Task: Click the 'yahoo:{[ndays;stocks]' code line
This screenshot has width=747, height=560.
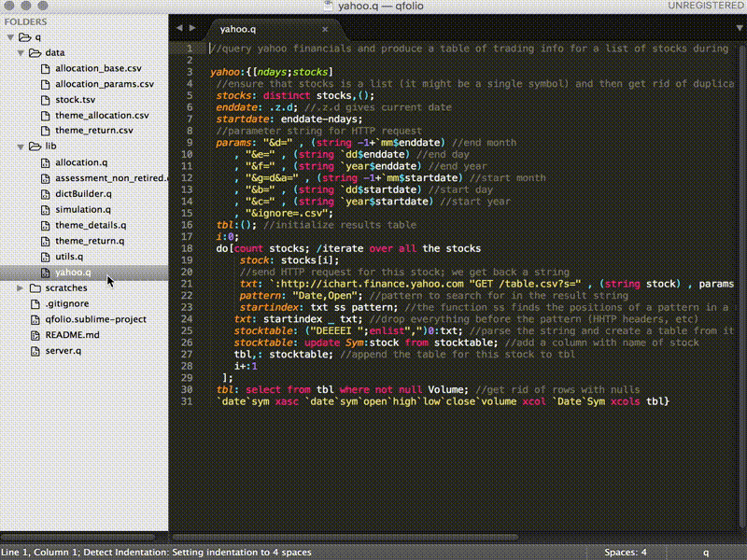Action: [272, 72]
